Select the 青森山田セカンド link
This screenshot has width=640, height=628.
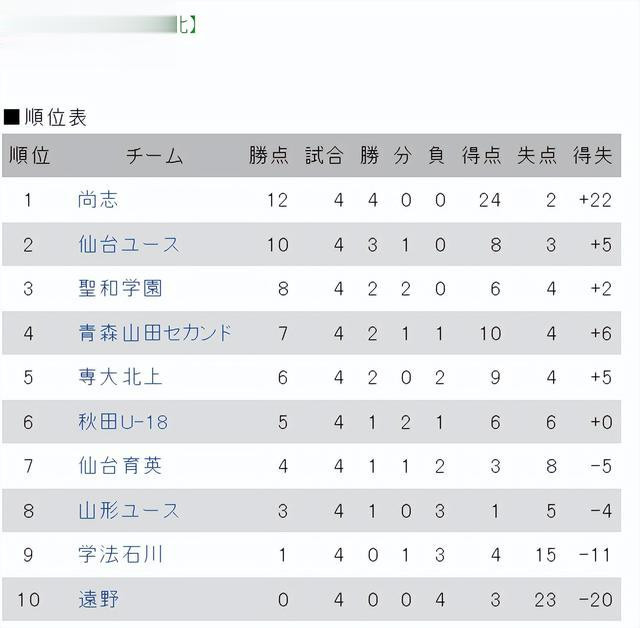pyautogui.click(x=155, y=333)
